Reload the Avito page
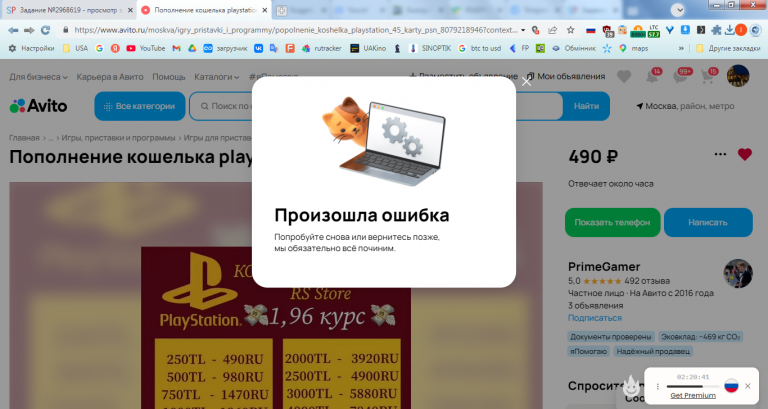 pos(46,30)
